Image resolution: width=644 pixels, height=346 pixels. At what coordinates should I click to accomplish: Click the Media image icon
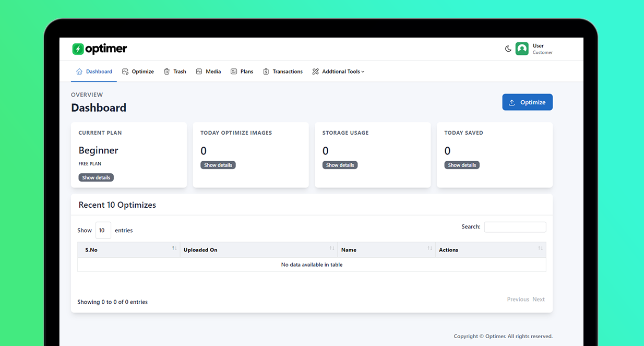(199, 71)
